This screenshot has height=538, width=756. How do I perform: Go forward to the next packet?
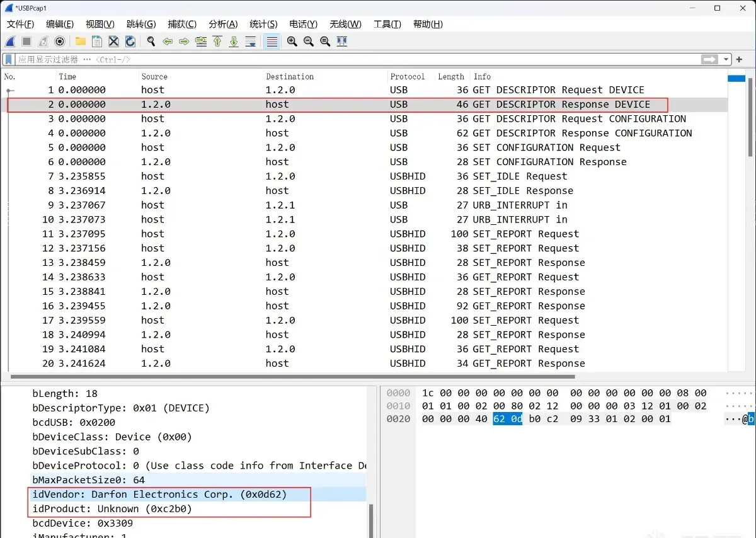(x=184, y=42)
